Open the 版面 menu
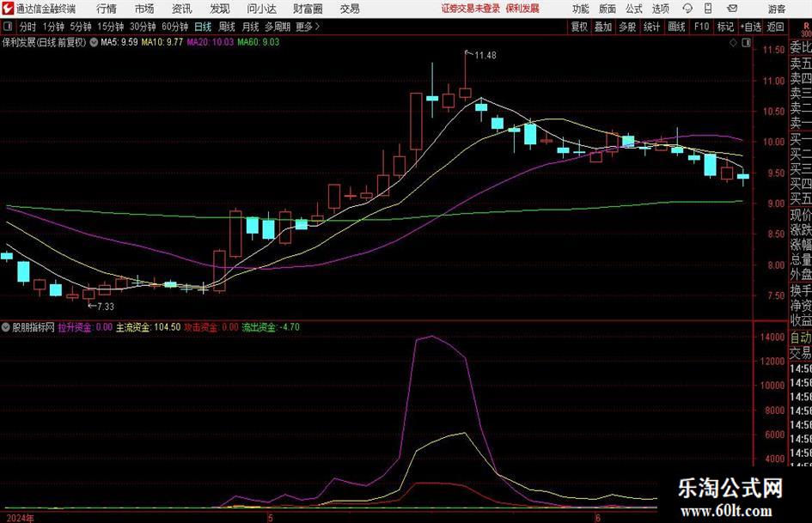Image resolution: width=812 pixels, height=523 pixels. click(x=607, y=9)
